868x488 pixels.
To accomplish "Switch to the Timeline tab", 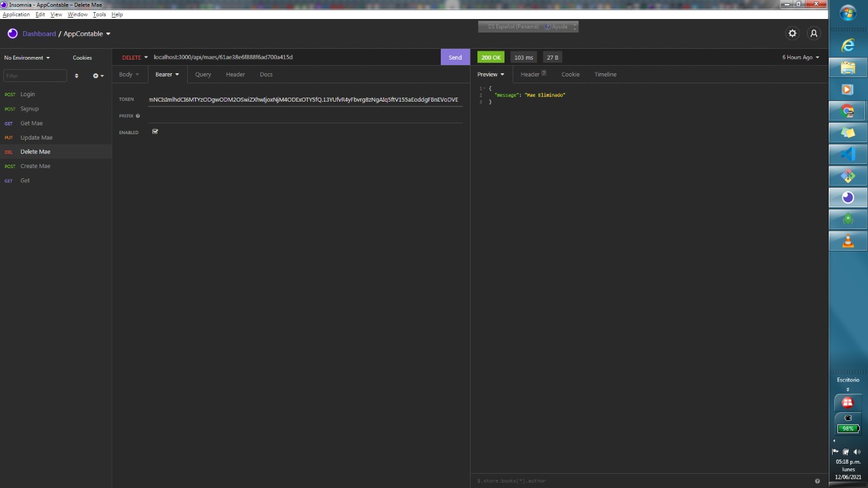I will (x=605, y=75).
